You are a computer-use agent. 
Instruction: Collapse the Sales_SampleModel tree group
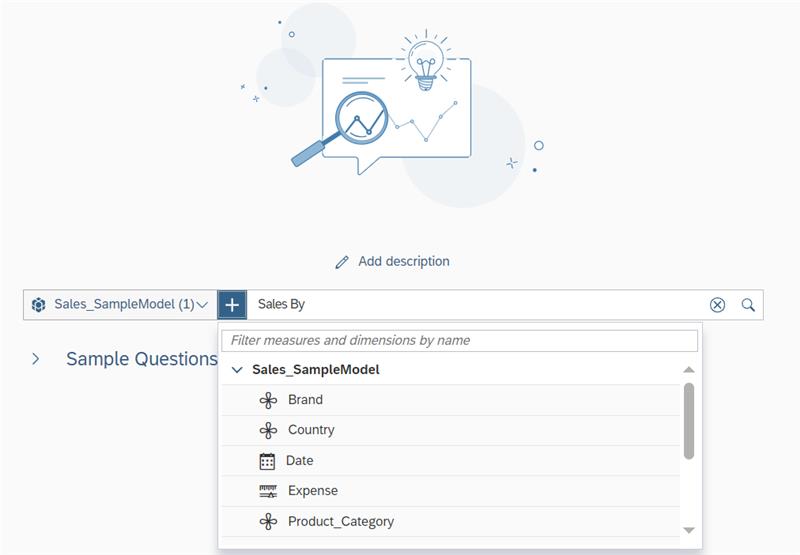[237, 370]
